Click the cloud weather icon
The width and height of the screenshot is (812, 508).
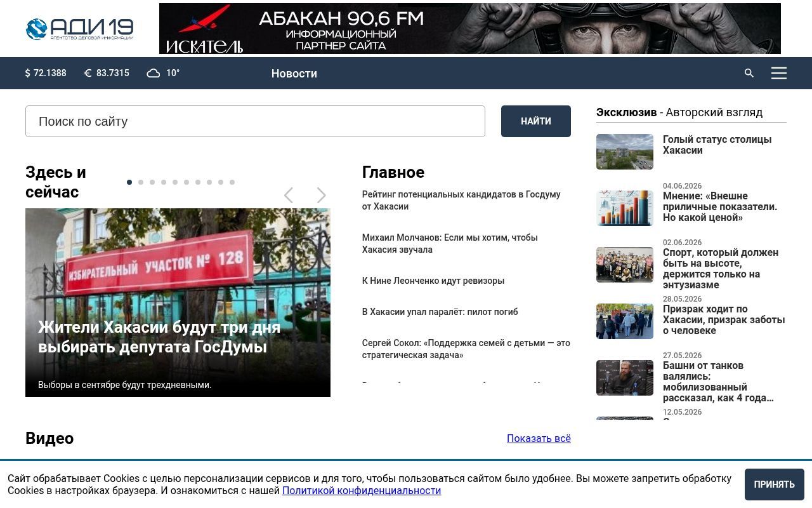[154, 73]
